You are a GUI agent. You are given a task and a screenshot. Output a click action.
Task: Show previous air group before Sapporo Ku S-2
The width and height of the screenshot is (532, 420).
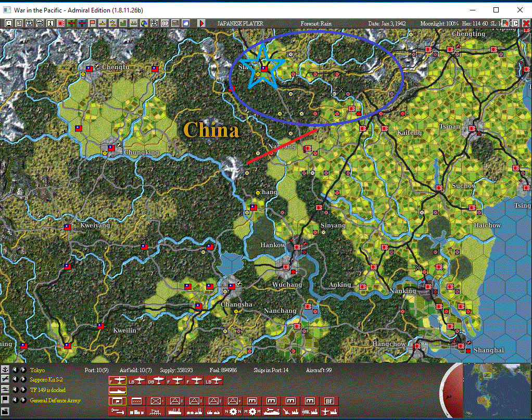pyautogui.click(x=15, y=379)
